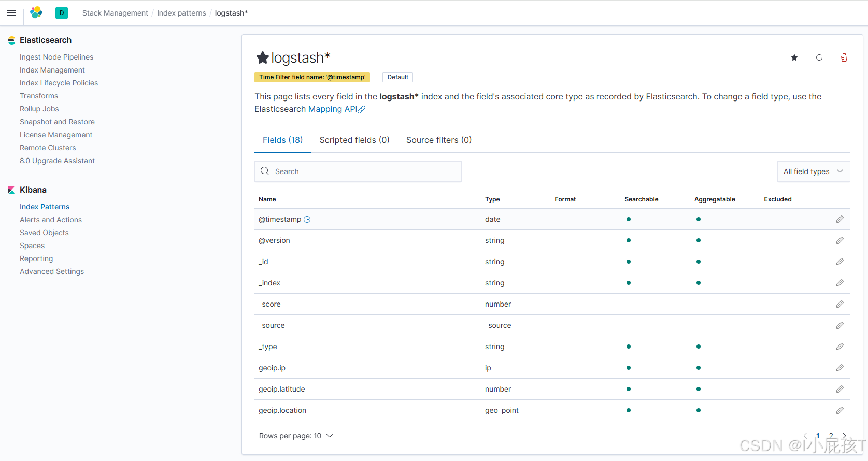
Task: Sort by Excluded column header
Action: 778,199
